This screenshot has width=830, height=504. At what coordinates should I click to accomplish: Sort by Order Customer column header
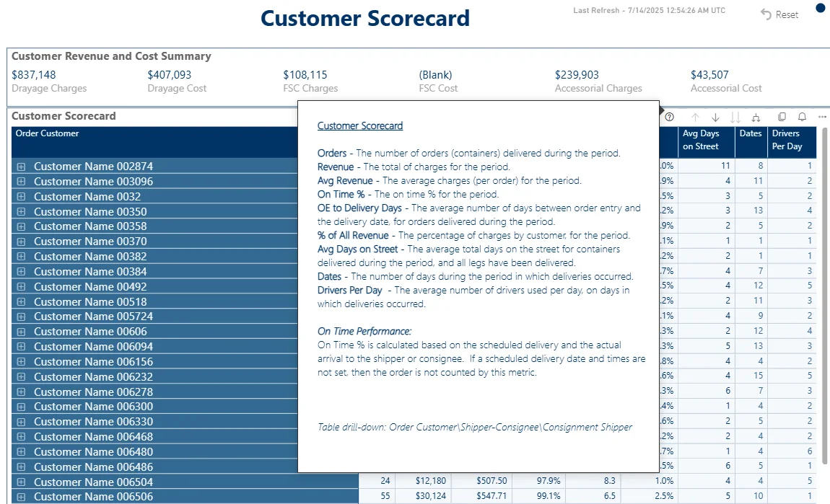[x=47, y=134]
